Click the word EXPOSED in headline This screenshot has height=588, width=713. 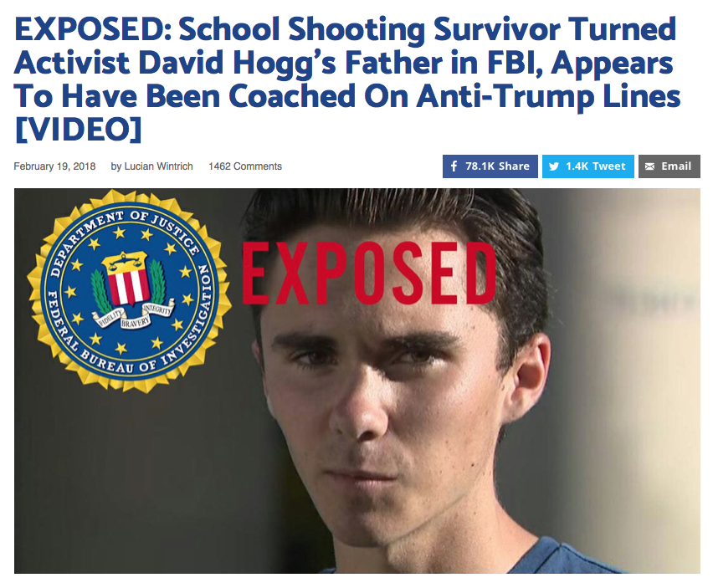point(88,29)
